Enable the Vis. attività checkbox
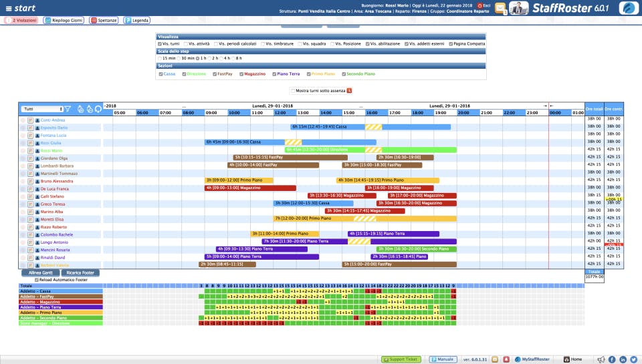This screenshot has height=364, width=642. [x=186, y=44]
